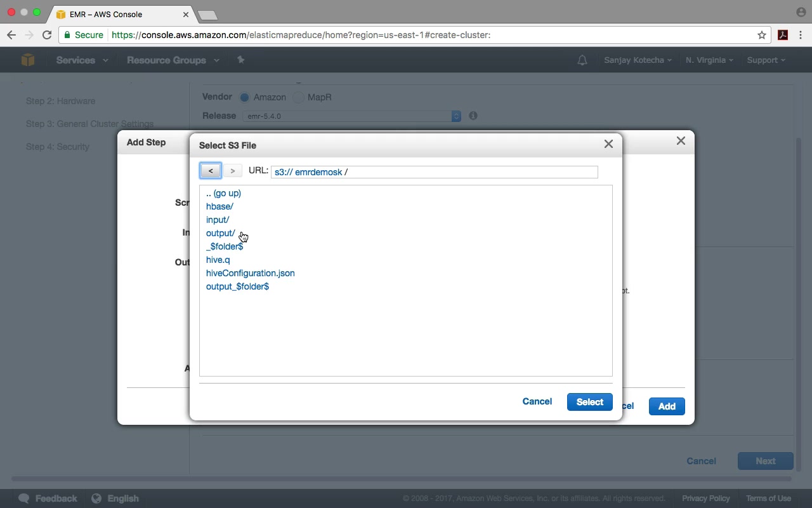Click the Next button
812x508 pixels.
766,461
